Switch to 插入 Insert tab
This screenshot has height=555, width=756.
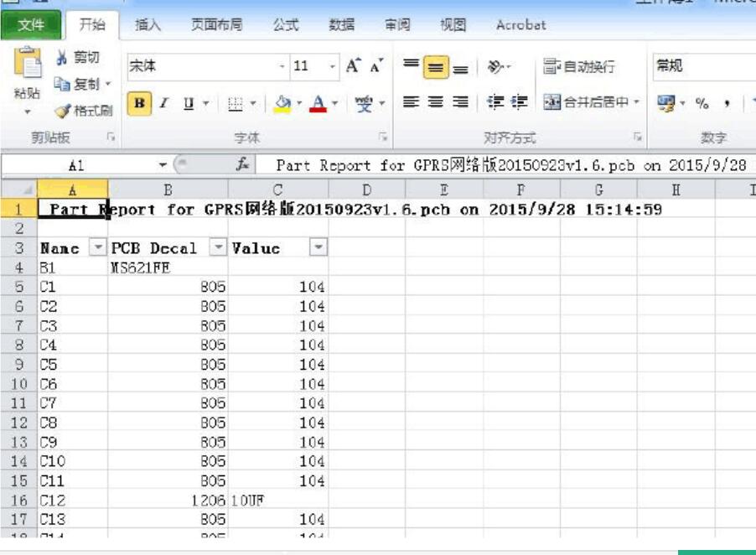(x=148, y=24)
